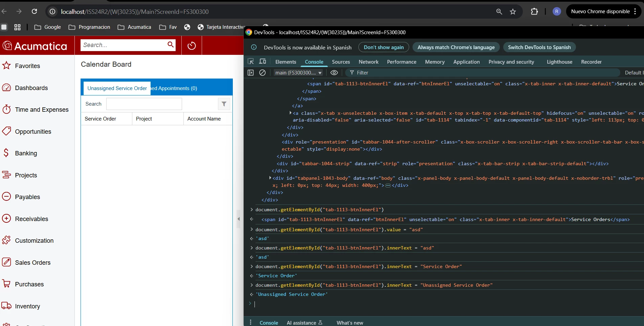The height and width of the screenshot is (326, 644).
Task: Open the apps grid in bookmarks bar
Action: [x=17, y=27]
